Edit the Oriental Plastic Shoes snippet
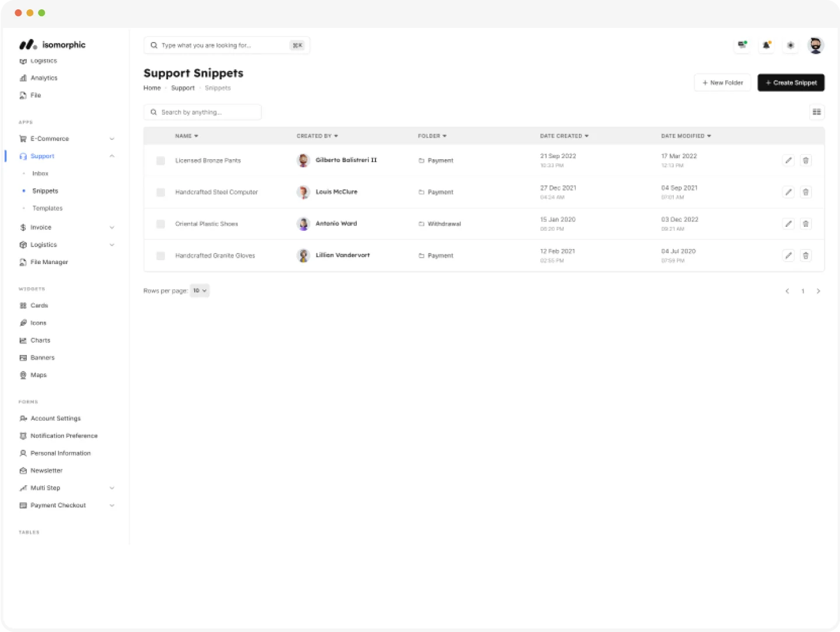The height and width of the screenshot is (632, 840). (x=788, y=224)
